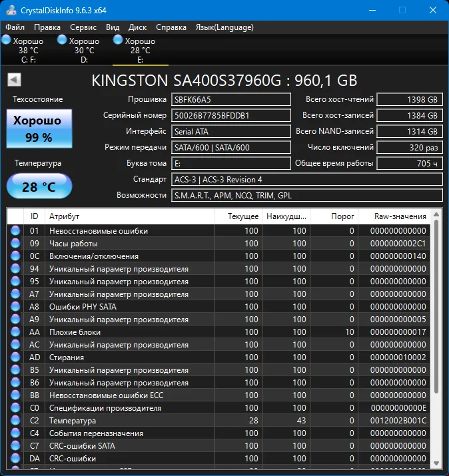Click status orb for C2 Температура
Image resolution: width=449 pixels, height=476 pixels.
tap(15, 421)
